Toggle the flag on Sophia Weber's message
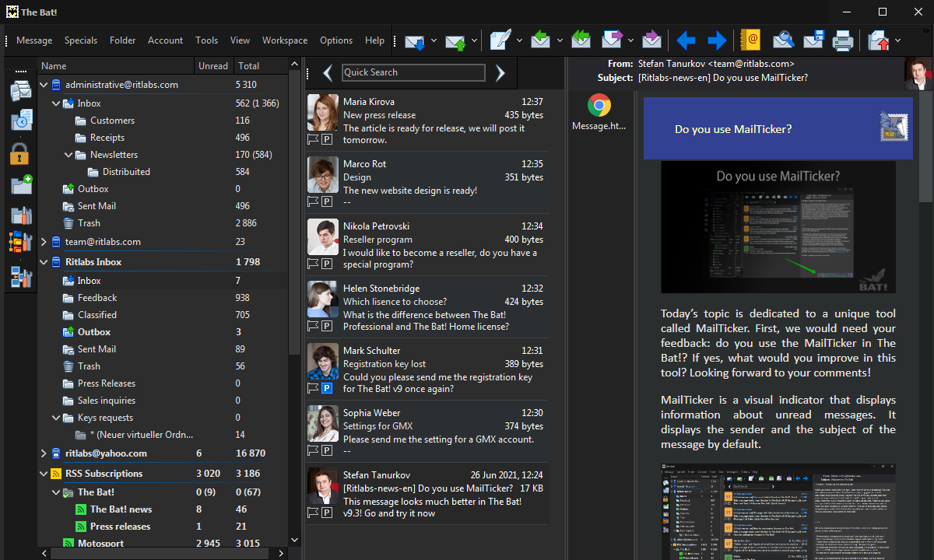The image size is (934, 560). click(x=313, y=450)
